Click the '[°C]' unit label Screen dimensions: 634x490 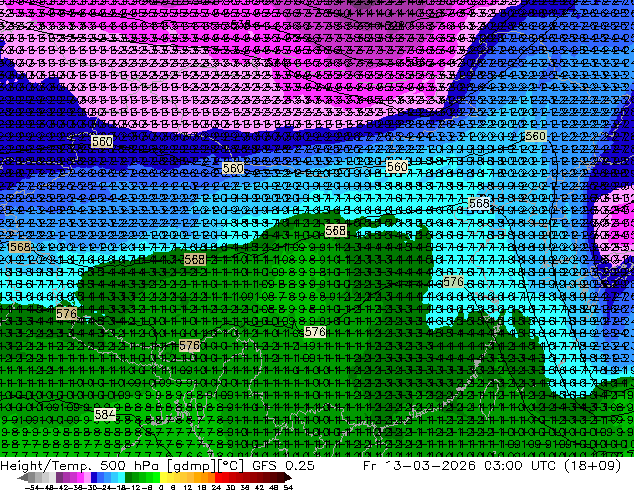pos(230,466)
